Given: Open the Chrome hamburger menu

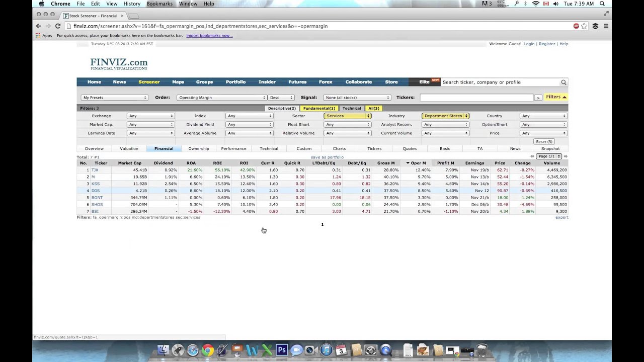Looking at the screenshot, I should (x=606, y=26).
